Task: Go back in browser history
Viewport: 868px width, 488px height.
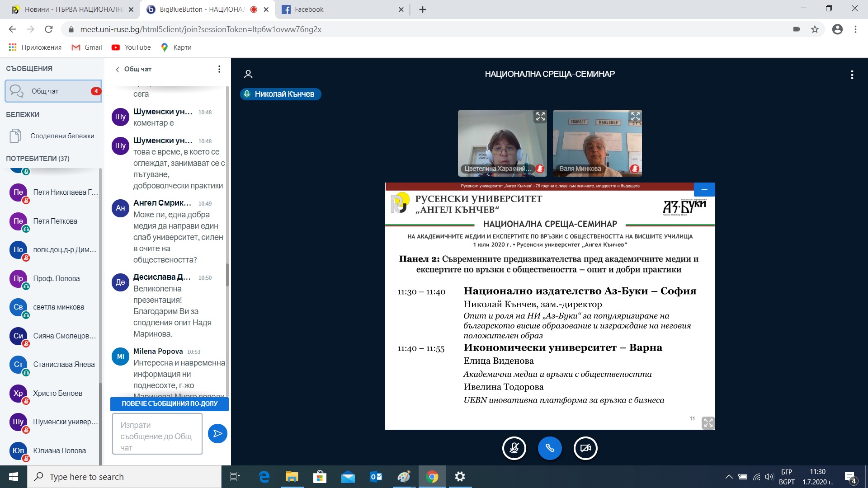Action: [12, 29]
